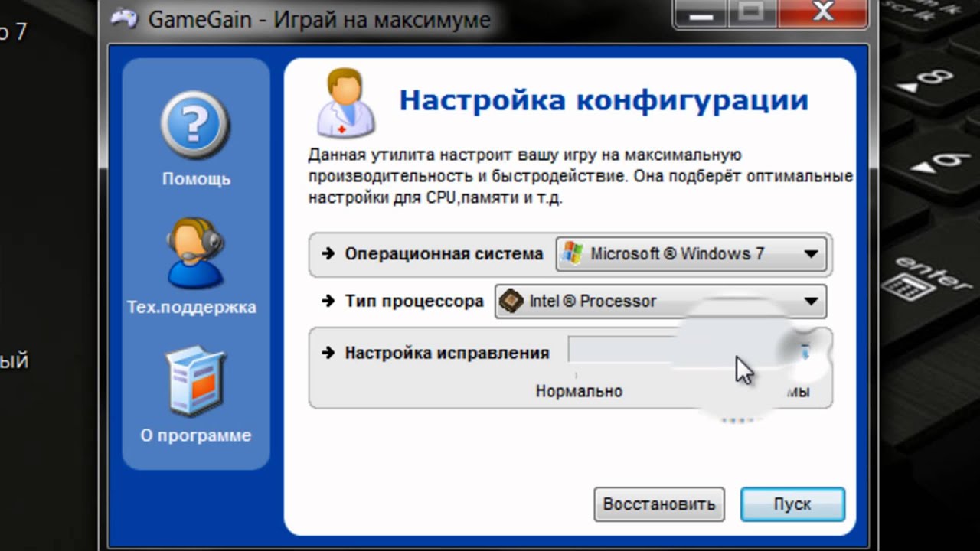Viewport: 980px width, 551px height.
Task: Click the Восстановить button
Action: pyautogui.click(x=659, y=504)
